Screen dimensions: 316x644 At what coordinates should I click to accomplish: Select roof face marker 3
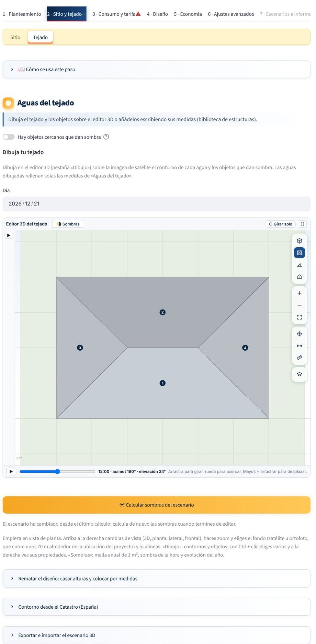pos(80,348)
